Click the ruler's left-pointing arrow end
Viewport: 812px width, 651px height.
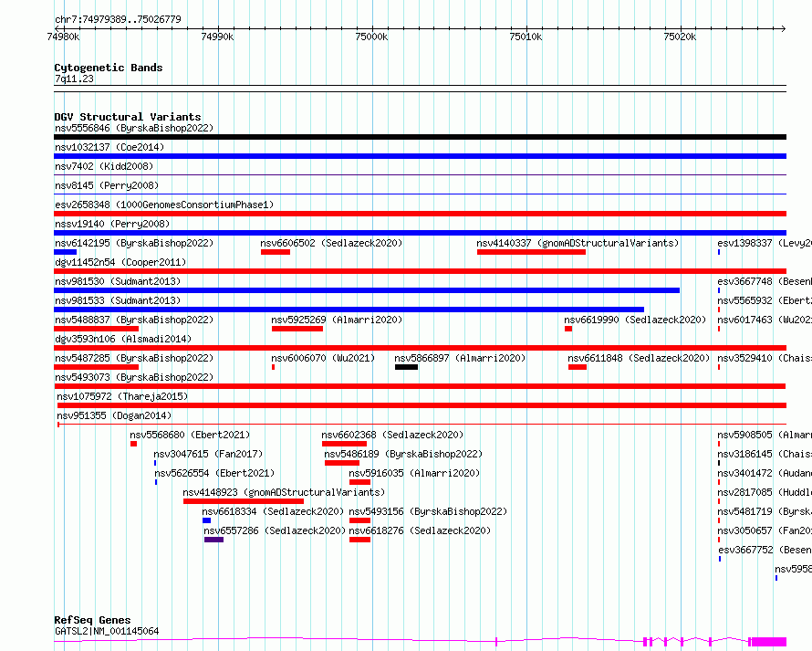tap(57, 28)
